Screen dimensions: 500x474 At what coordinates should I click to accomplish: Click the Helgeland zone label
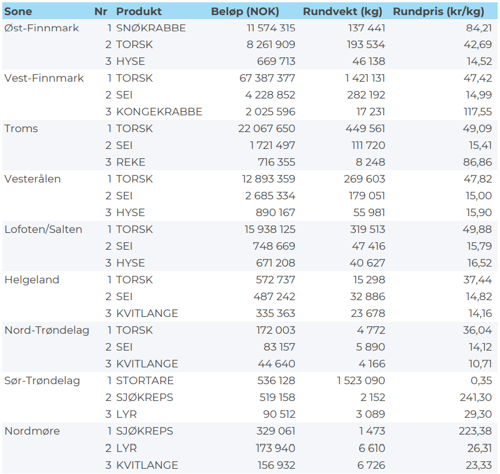(x=32, y=280)
